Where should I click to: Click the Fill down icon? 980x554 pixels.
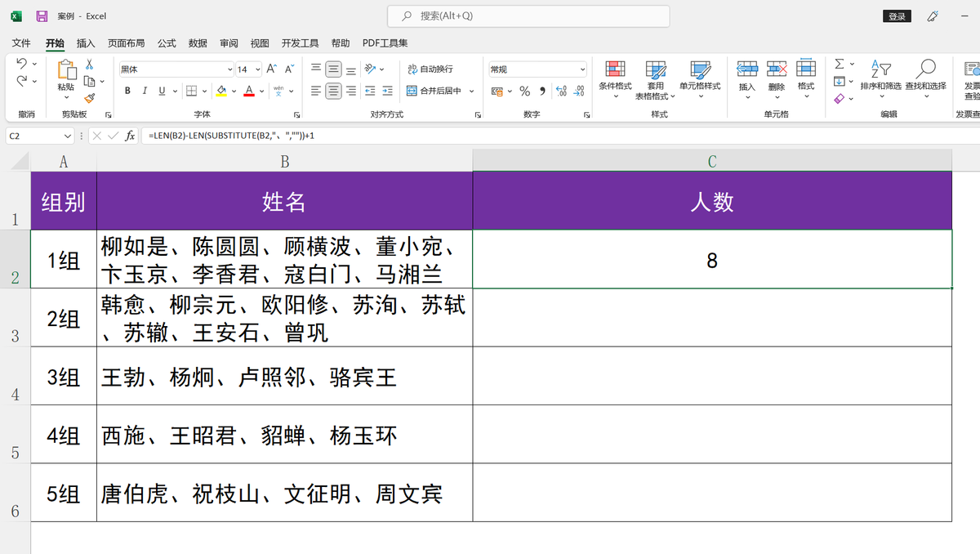(x=839, y=81)
